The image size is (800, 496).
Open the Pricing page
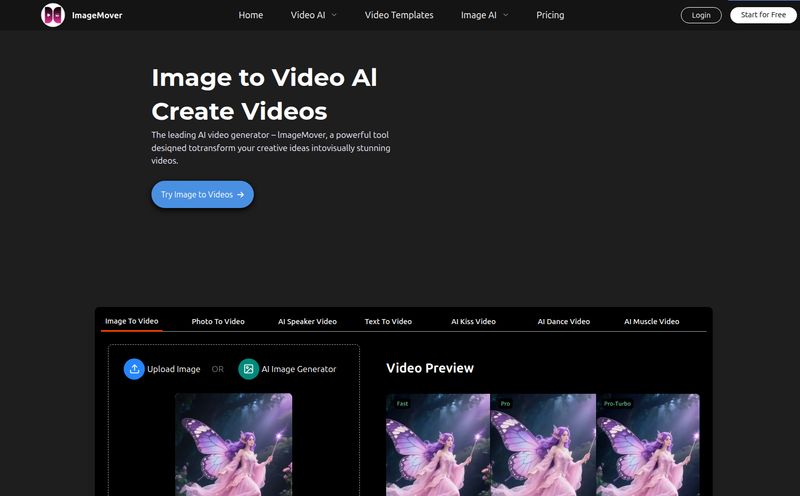click(550, 15)
